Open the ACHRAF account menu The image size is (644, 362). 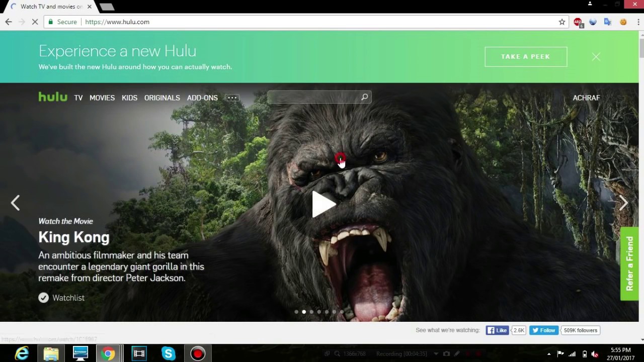point(586,98)
